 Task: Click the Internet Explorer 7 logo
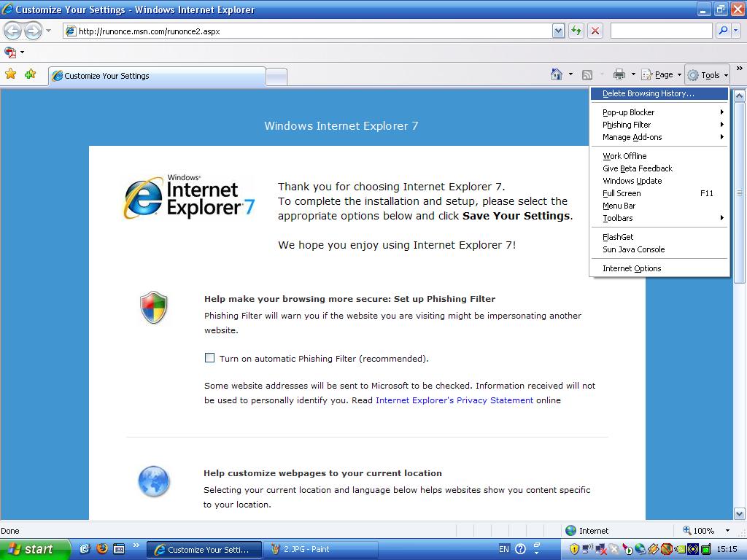tap(189, 197)
